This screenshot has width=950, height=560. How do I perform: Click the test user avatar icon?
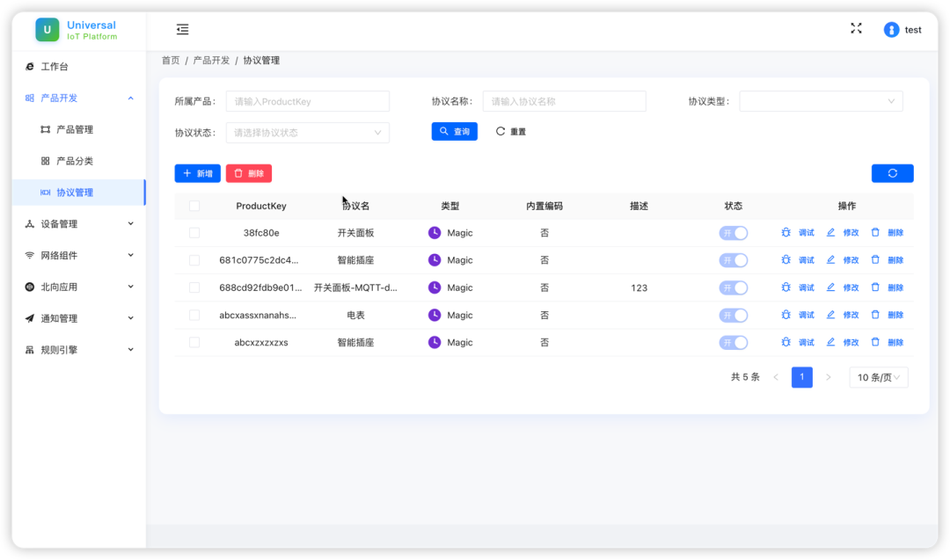click(x=891, y=30)
